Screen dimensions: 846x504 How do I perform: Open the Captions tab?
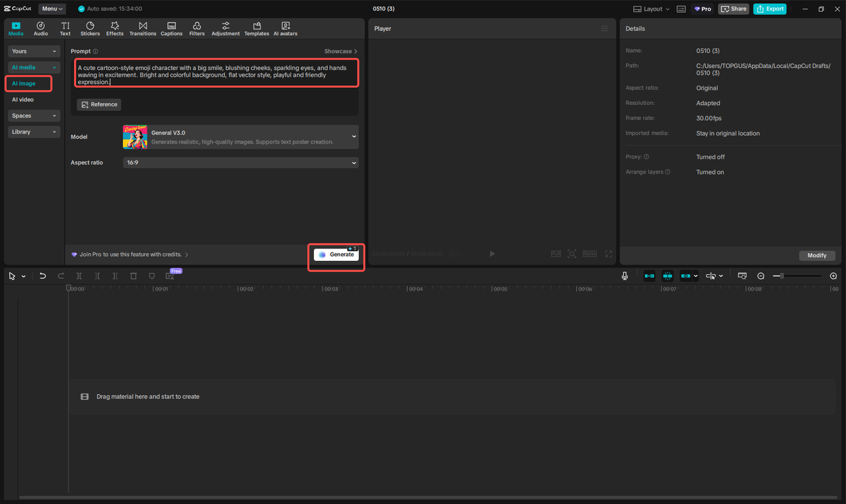point(171,28)
